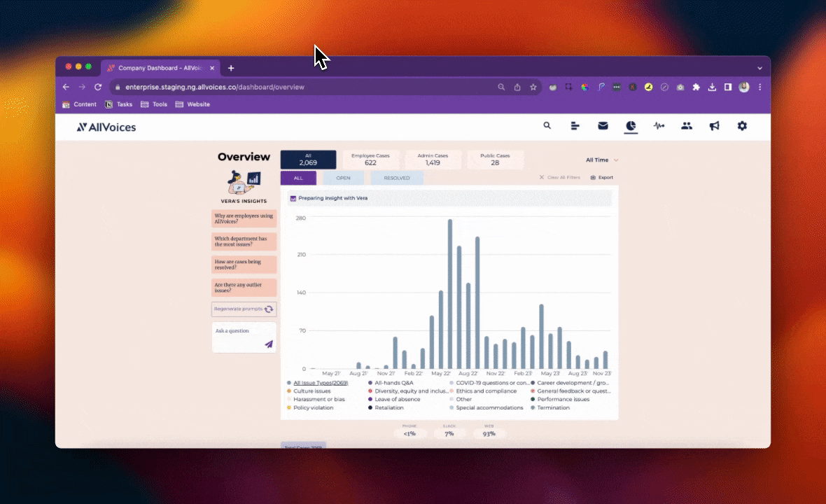Click the browser address bar URL
826x504 pixels.
(x=215, y=87)
